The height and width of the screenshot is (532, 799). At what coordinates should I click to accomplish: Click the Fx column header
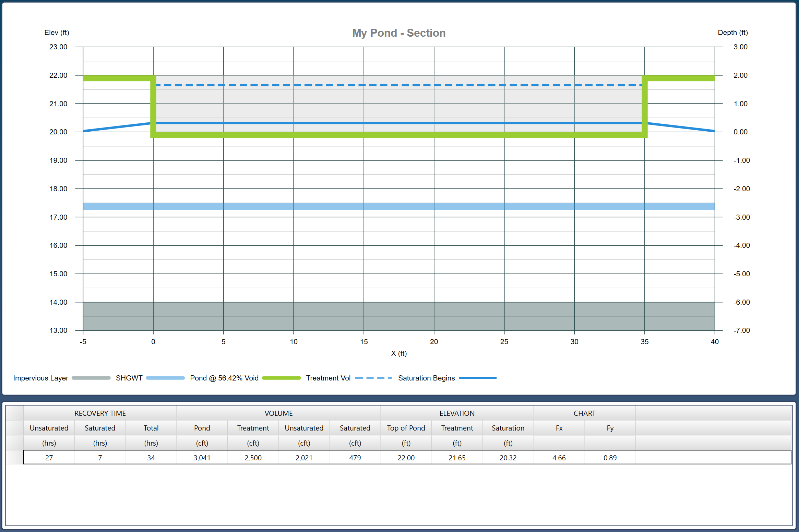click(x=559, y=428)
